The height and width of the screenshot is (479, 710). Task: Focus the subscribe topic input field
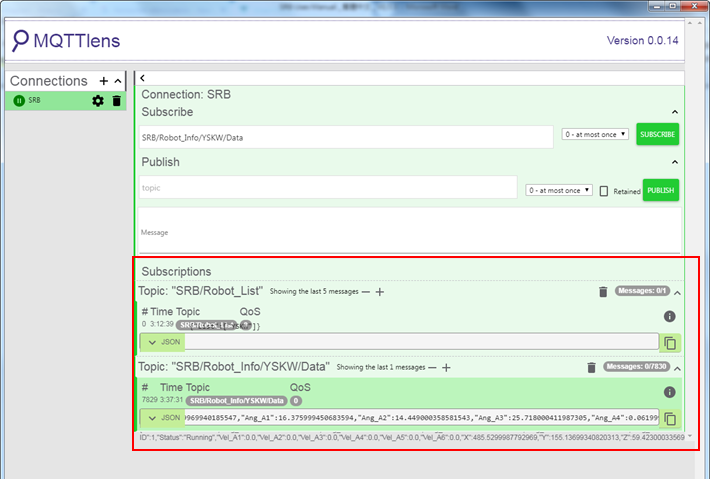tap(346, 137)
